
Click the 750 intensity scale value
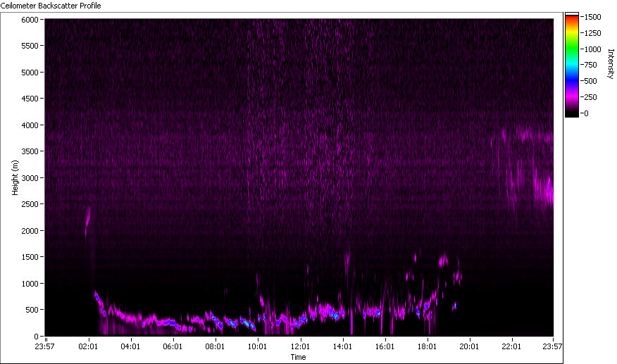591,65
